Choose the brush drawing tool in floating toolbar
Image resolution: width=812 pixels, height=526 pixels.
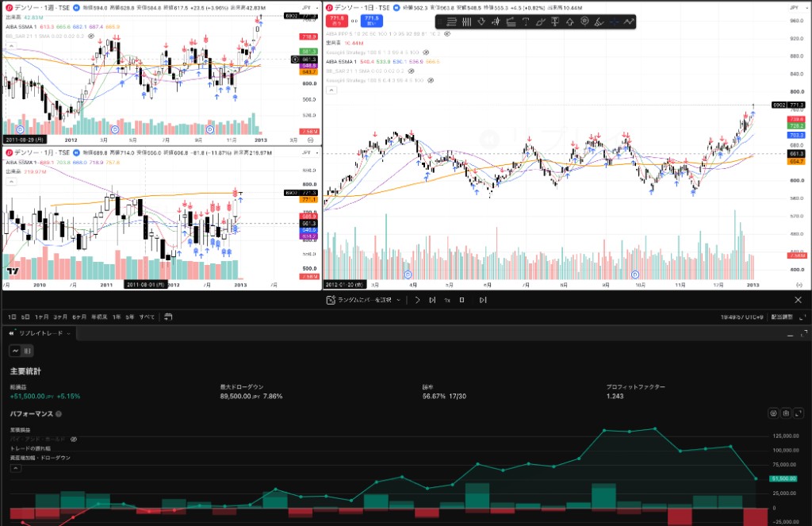point(540,21)
